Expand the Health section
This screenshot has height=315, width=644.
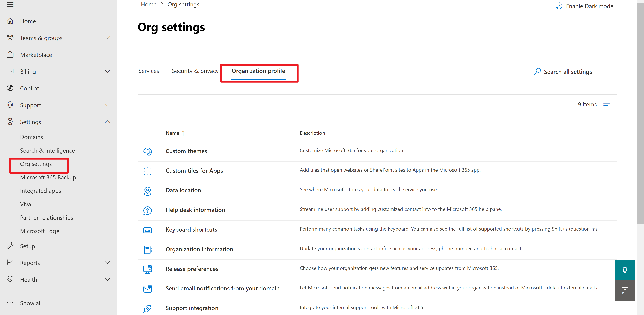(108, 279)
